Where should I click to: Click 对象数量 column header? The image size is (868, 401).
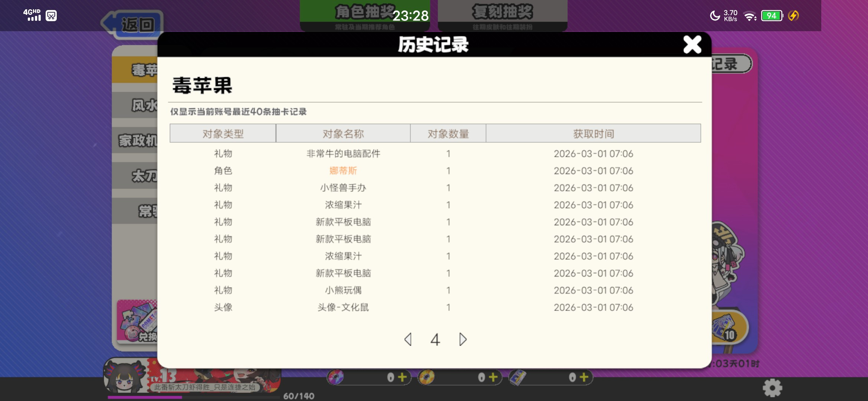pyautogui.click(x=448, y=133)
